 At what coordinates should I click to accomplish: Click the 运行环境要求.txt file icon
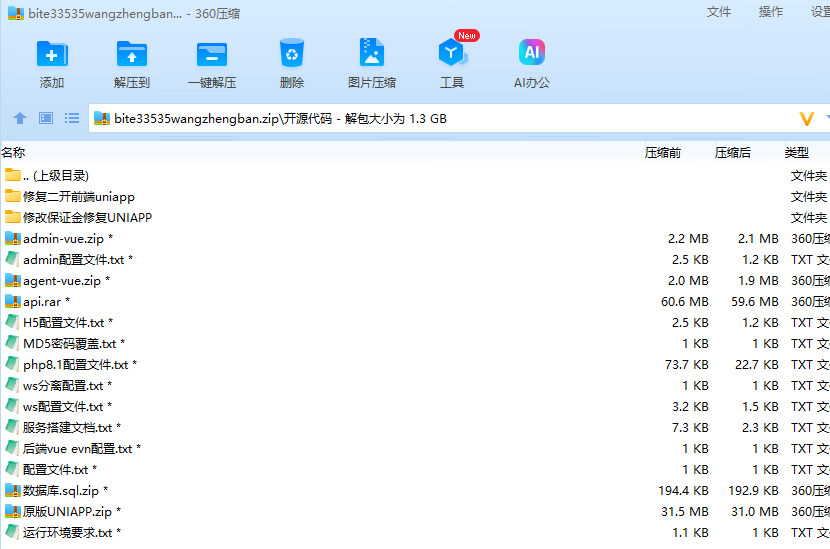pyautogui.click(x=12, y=532)
